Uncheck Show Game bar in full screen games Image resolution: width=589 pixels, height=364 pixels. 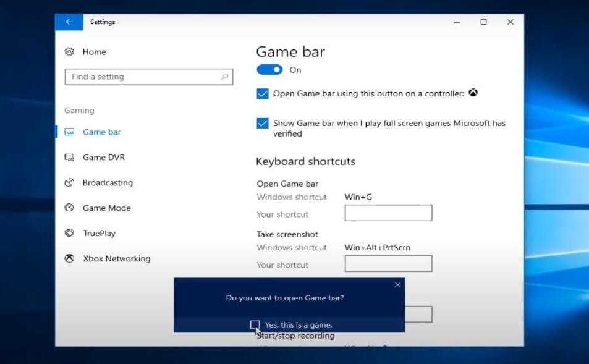263,124
